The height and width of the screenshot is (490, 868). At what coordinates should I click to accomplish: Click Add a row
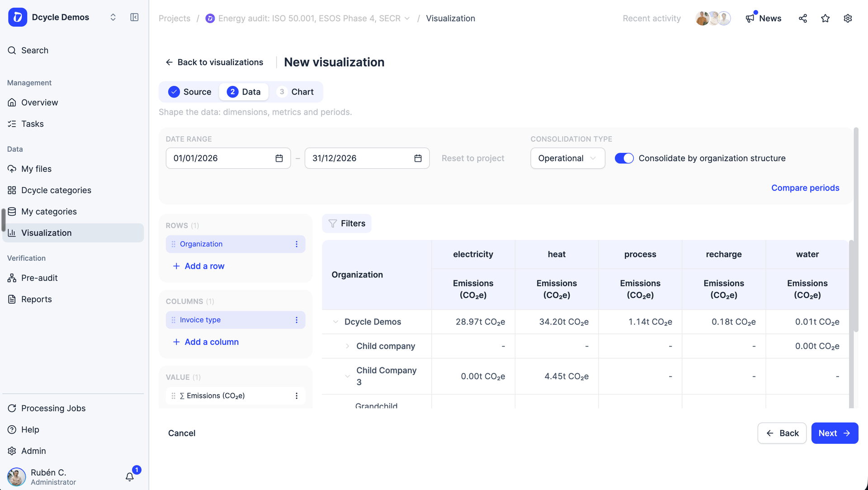198,266
